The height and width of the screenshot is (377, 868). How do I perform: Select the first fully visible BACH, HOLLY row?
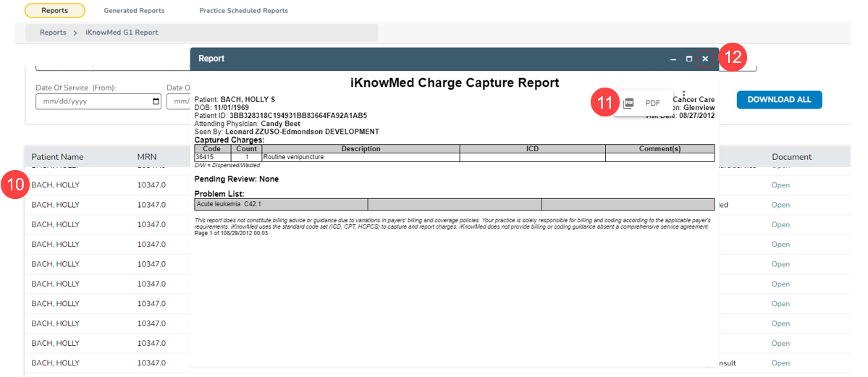(x=56, y=185)
